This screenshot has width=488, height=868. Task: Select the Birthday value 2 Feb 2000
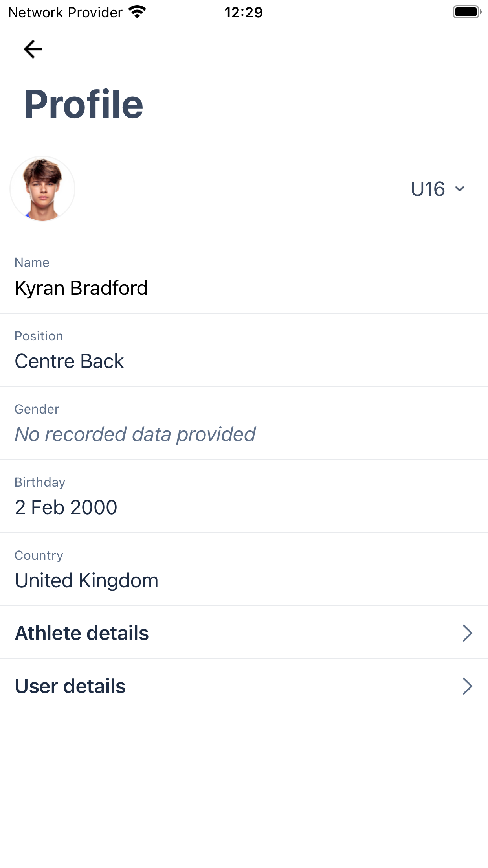pos(66,507)
